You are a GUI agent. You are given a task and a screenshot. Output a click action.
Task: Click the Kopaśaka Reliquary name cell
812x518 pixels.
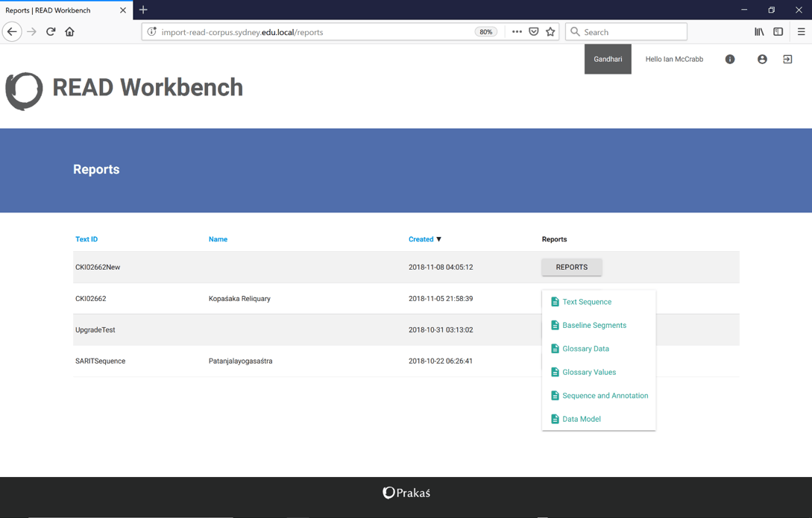[239, 299]
